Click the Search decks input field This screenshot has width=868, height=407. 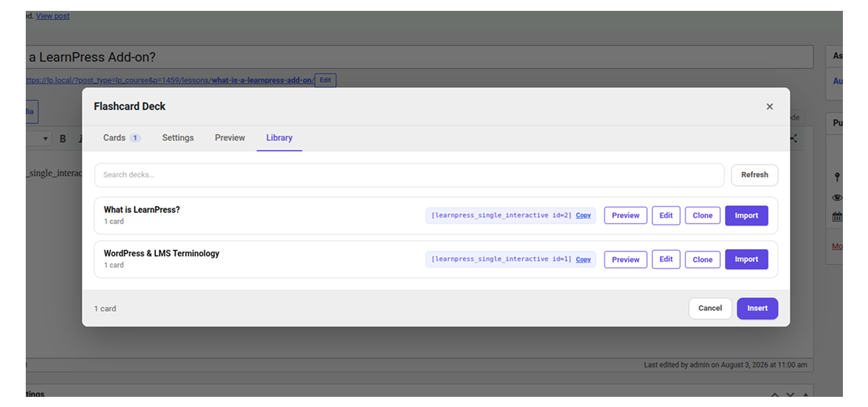click(x=409, y=175)
